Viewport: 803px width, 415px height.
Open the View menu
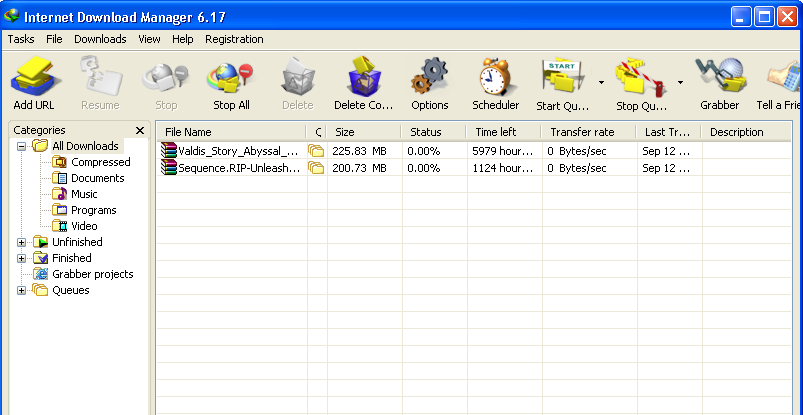pos(149,39)
